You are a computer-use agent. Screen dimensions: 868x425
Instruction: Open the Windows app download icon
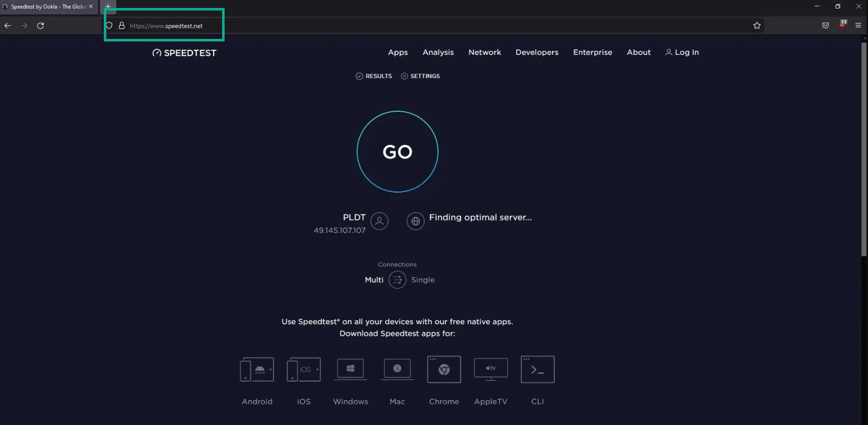click(350, 370)
